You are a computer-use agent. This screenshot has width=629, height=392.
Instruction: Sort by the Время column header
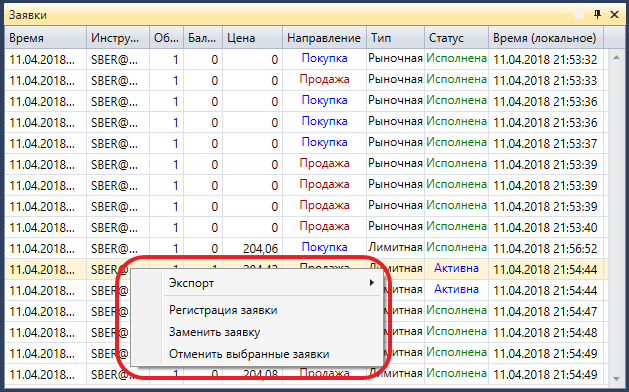45,38
